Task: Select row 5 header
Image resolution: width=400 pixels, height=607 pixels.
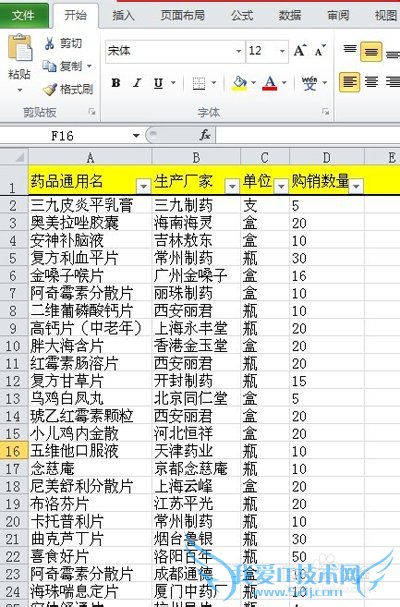Action: point(14,258)
